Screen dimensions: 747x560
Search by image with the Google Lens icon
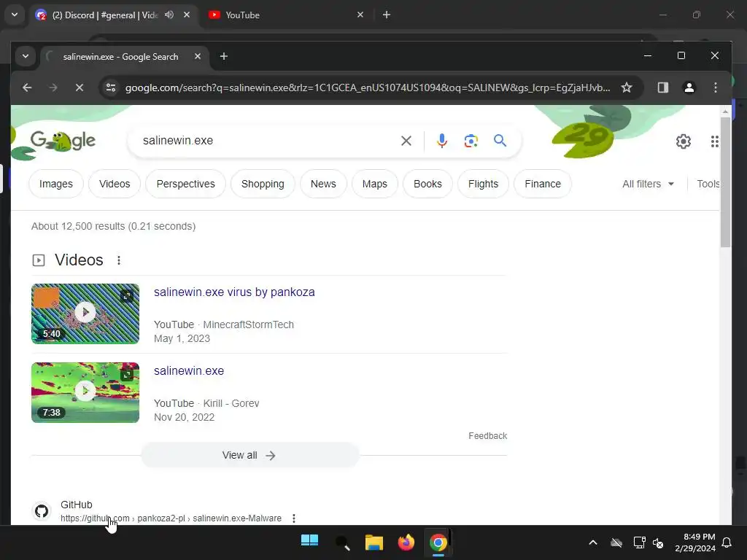(471, 141)
